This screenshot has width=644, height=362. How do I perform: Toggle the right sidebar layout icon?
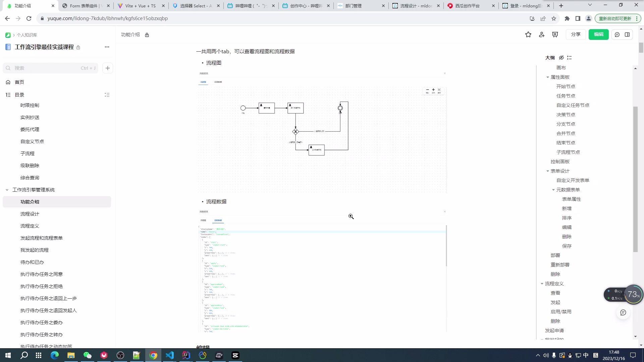click(627, 35)
